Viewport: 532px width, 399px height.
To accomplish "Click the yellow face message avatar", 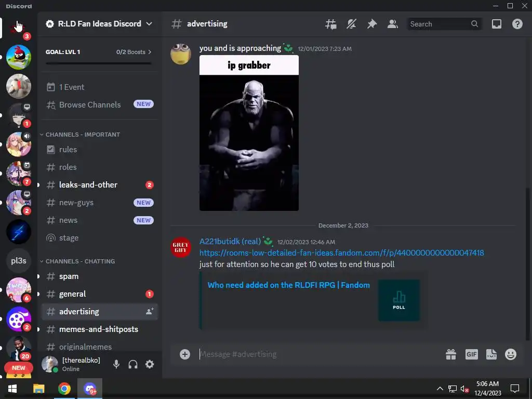I will [180, 54].
